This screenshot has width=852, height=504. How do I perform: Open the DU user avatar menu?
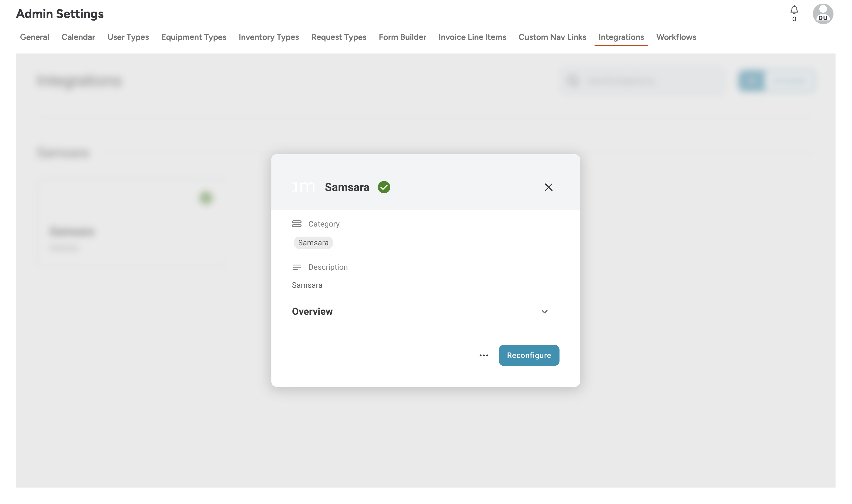coord(822,14)
